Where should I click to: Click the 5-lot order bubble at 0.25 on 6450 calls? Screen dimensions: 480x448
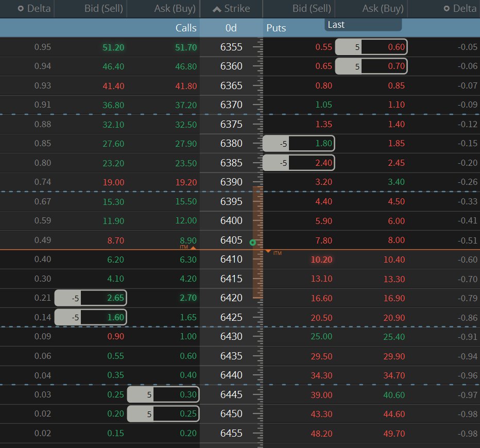163,413
